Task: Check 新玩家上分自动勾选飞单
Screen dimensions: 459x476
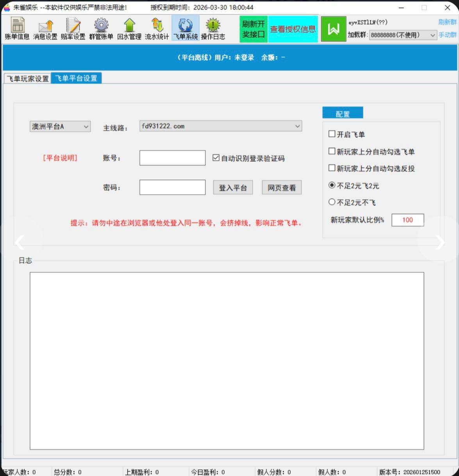Action: coord(332,151)
